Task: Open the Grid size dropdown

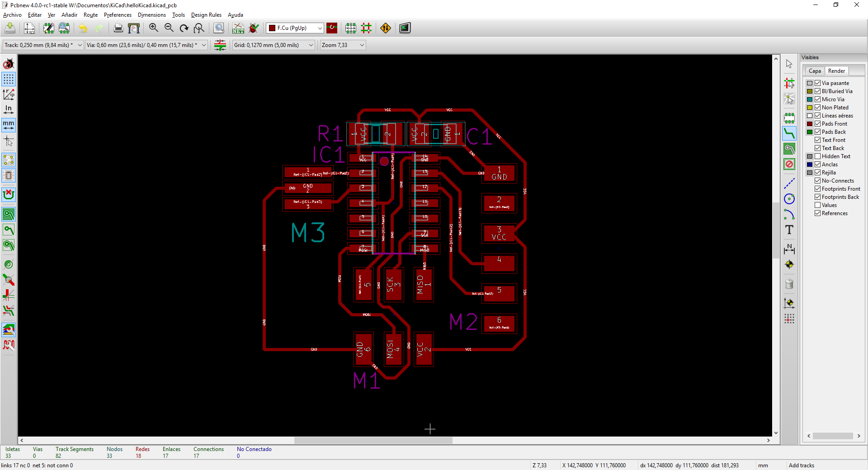Action: pos(274,45)
